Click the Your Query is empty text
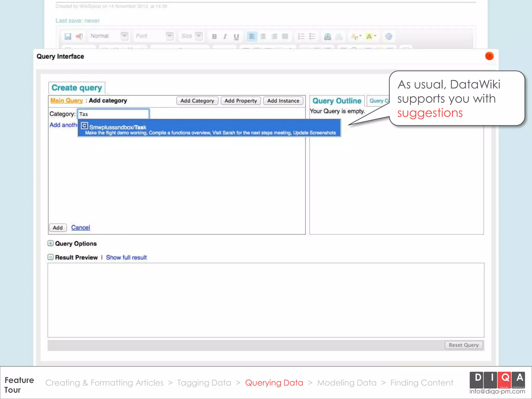Image resolution: width=532 pixels, height=399 pixels. click(337, 111)
